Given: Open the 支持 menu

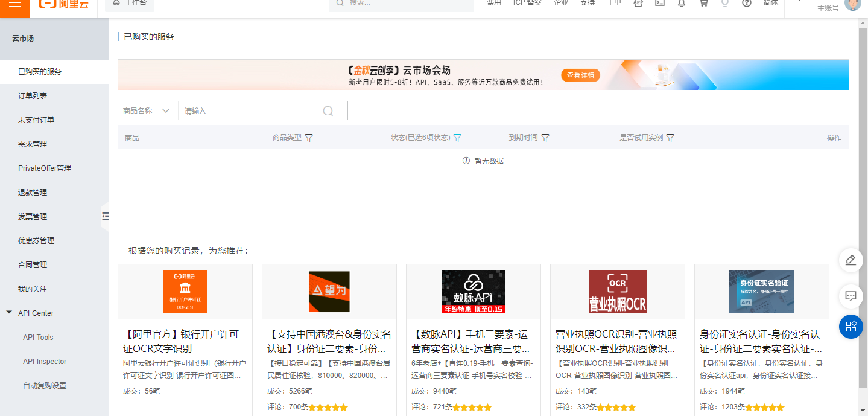Looking at the screenshot, I should pyautogui.click(x=588, y=3).
